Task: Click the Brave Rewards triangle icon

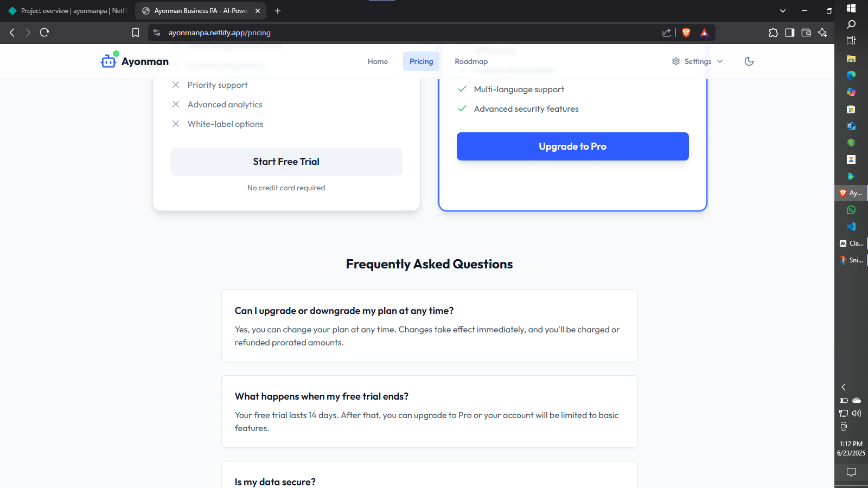Action: [704, 33]
